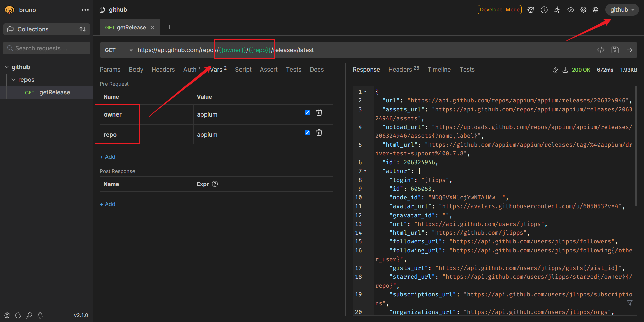Send the request with arrow icon
This screenshot has width=644, height=322.
(x=630, y=50)
